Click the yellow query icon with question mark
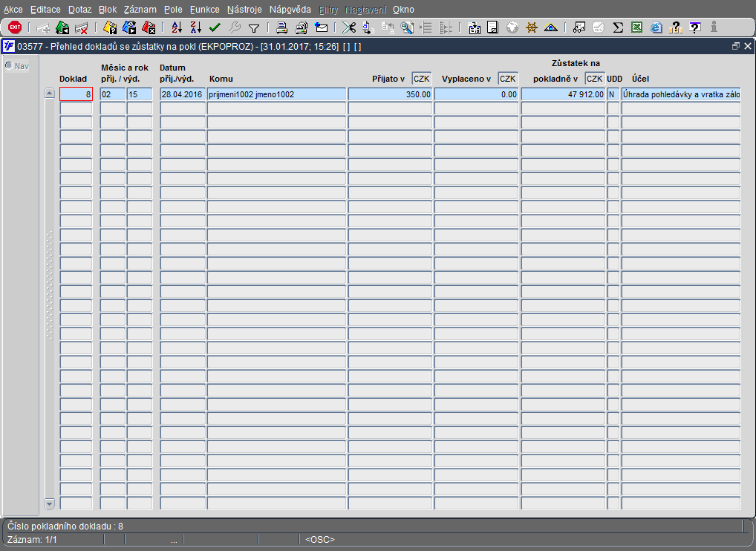This screenshot has width=756, height=551. pyautogui.click(x=110, y=27)
